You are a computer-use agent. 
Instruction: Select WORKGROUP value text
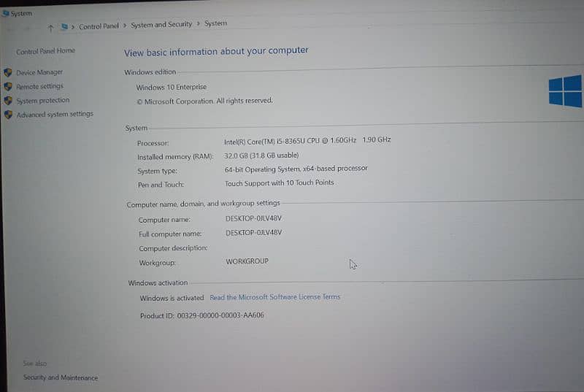click(x=247, y=261)
